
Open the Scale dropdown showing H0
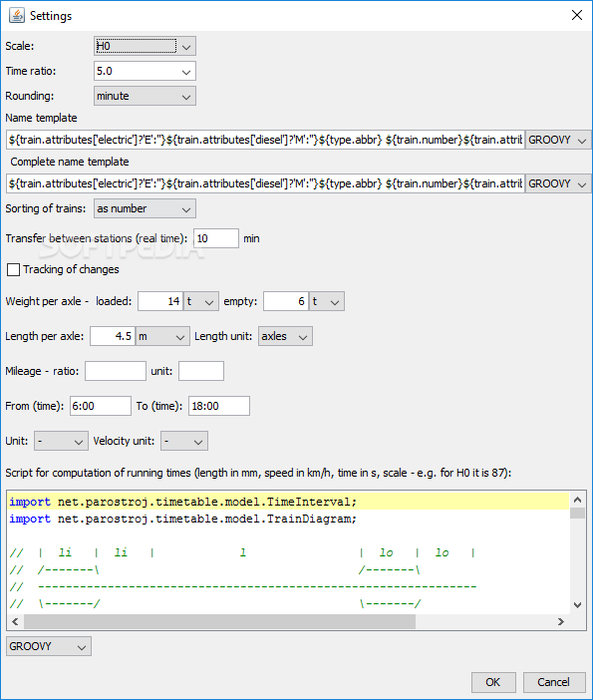pos(145,46)
